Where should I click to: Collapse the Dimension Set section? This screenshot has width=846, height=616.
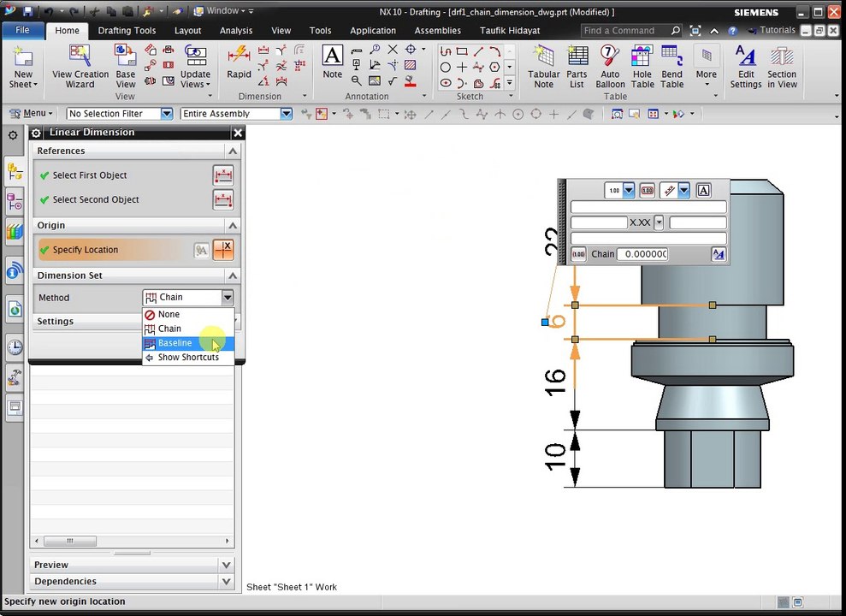(x=233, y=275)
